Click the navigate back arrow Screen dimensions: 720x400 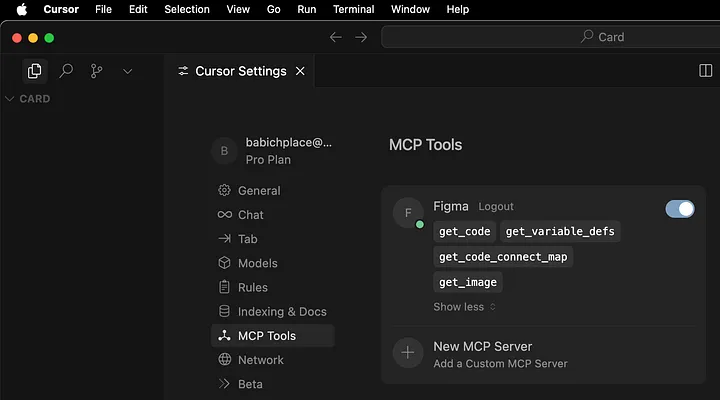[x=336, y=37]
